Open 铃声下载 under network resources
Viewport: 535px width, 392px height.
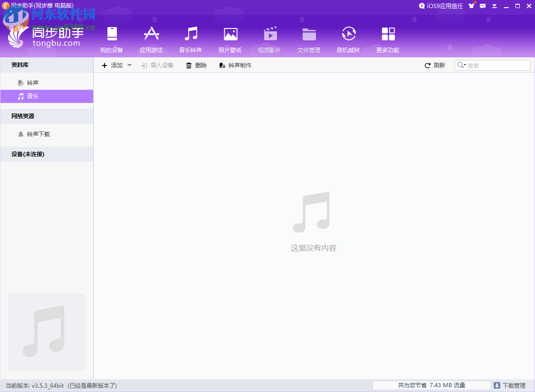(x=38, y=134)
